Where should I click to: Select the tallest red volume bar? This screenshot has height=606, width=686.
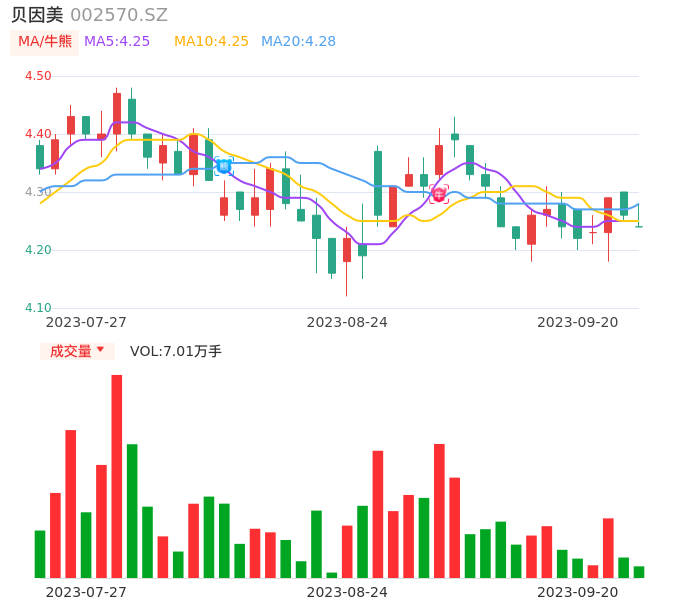click(x=117, y=476)
